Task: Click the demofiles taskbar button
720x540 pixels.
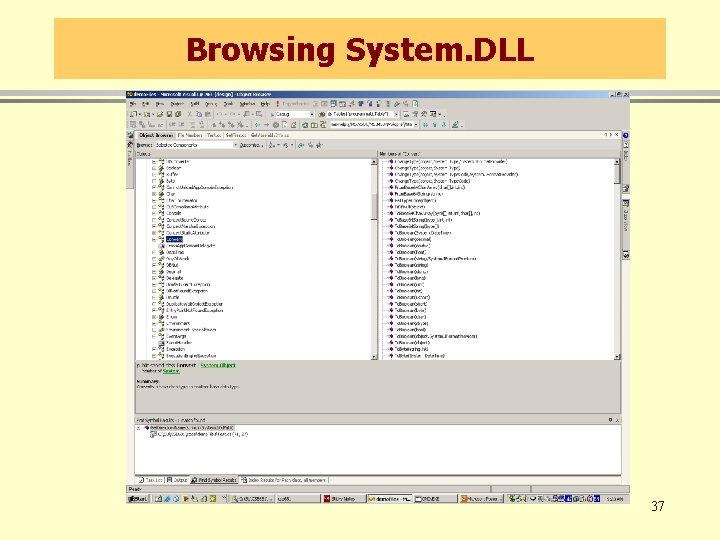Action: tap(389, 499)
